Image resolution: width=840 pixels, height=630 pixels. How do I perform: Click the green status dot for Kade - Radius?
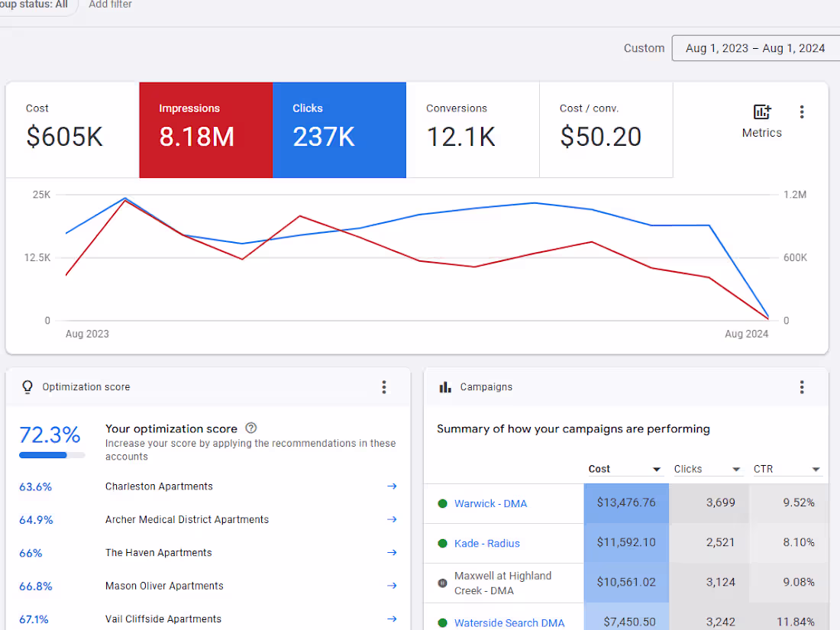444,543
